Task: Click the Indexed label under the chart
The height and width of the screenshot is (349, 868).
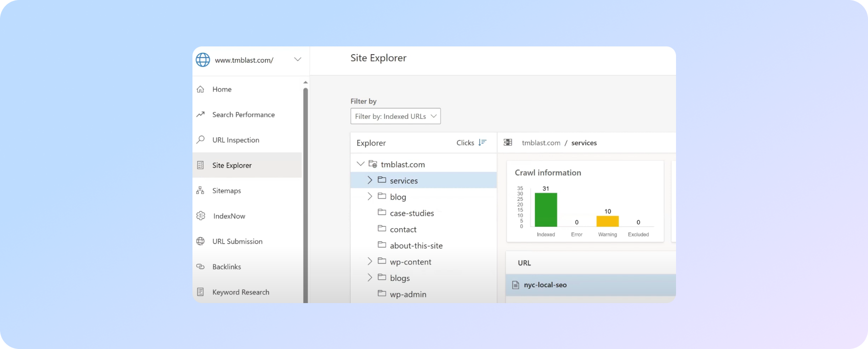Action: (546, 234)
